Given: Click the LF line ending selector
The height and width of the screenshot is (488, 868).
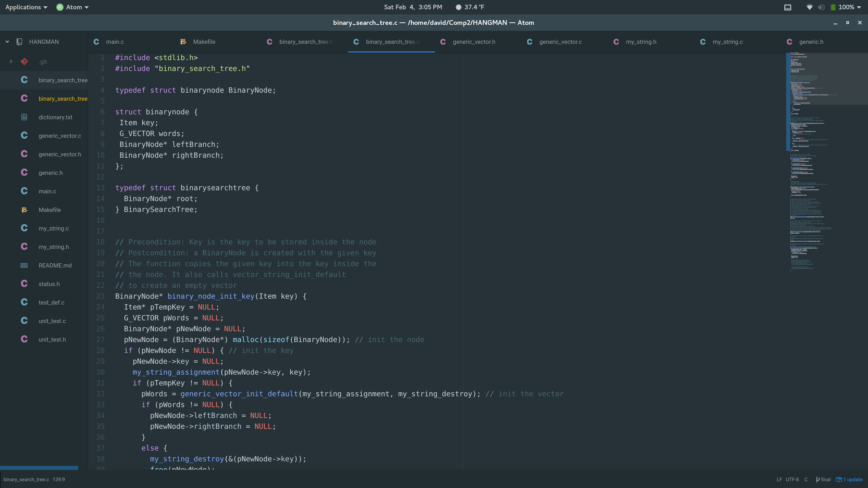Looking at the screenshot, I should pos(779,480).
